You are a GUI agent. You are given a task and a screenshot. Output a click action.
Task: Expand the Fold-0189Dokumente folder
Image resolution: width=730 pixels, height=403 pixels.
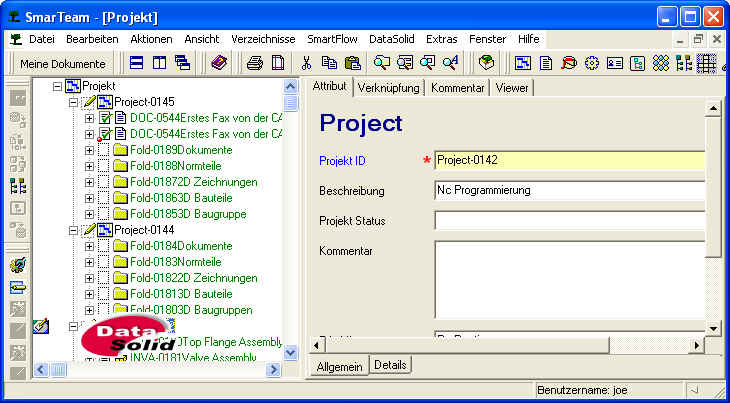point(89,150)
